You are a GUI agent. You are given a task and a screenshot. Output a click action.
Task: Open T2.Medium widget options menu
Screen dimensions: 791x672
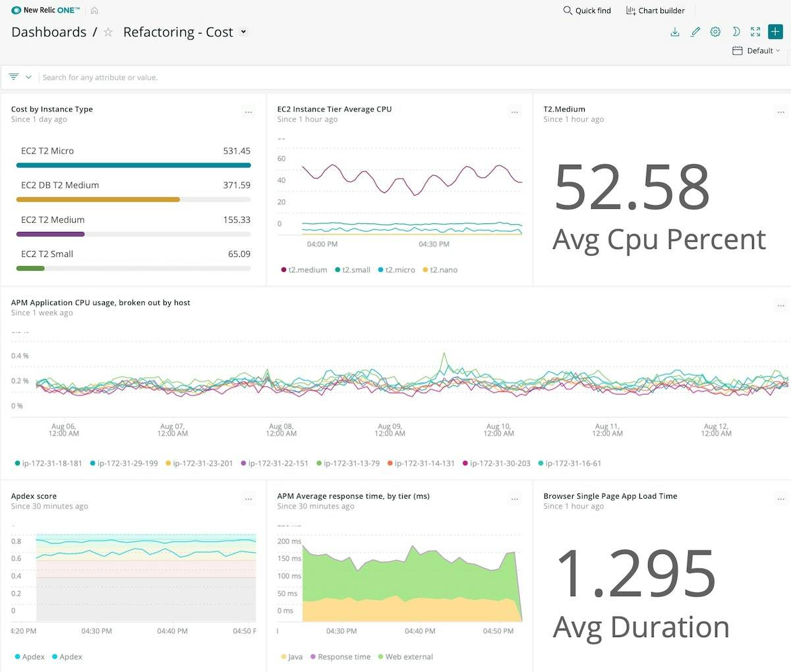click(x=781, y=112)
